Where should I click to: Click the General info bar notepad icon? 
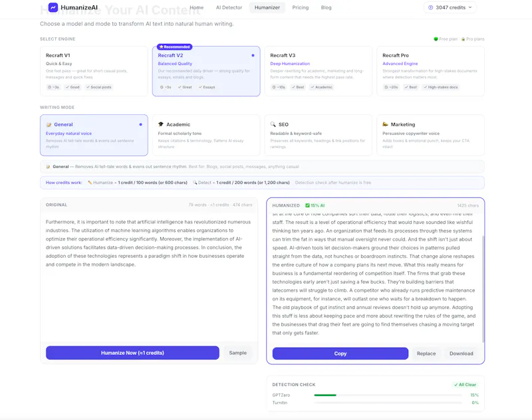(x=48, y=167)
